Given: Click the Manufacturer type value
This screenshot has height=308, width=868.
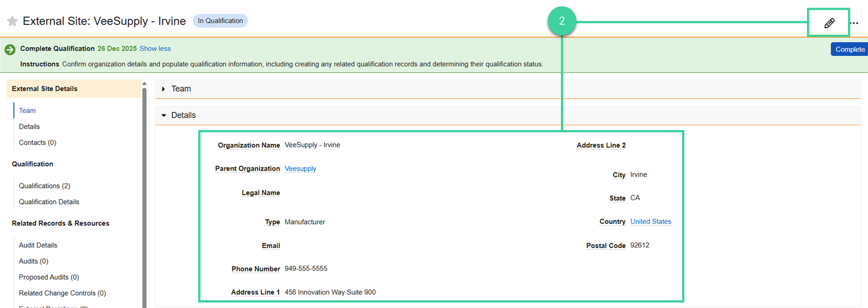Looking at the screenshot, I should (305, 222).
